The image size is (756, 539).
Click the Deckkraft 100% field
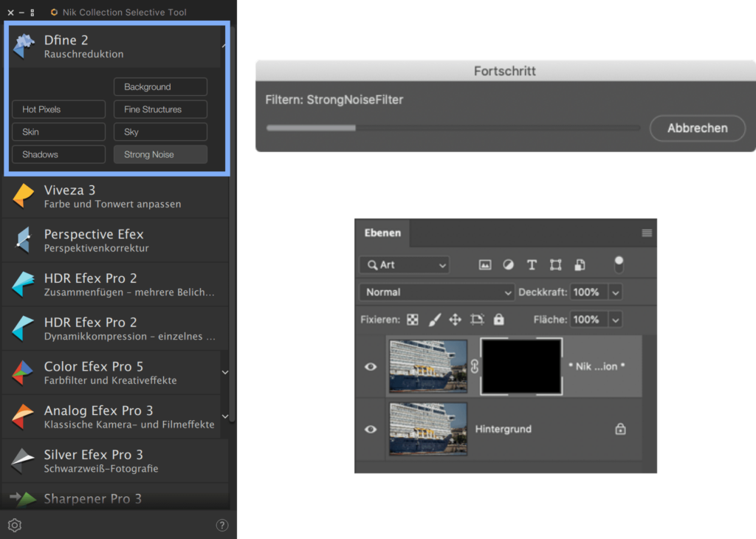tap(590, 292)
